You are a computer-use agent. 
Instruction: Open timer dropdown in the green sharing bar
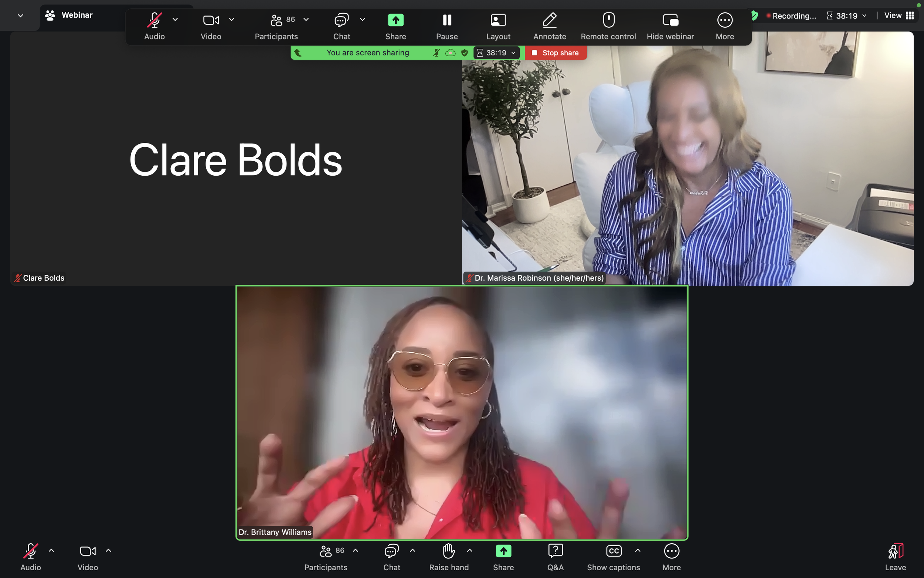point(513,53)
